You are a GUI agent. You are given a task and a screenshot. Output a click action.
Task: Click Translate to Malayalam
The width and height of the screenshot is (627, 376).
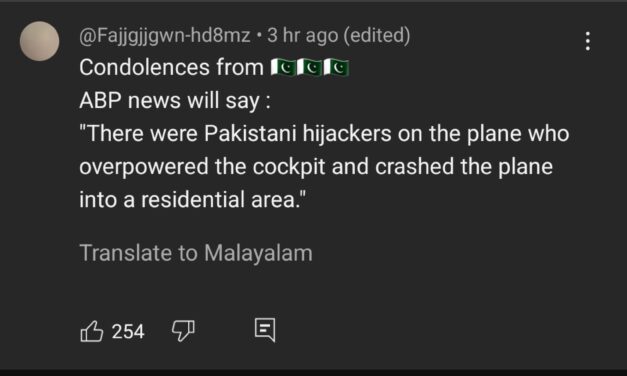click(x=196, y=253)
